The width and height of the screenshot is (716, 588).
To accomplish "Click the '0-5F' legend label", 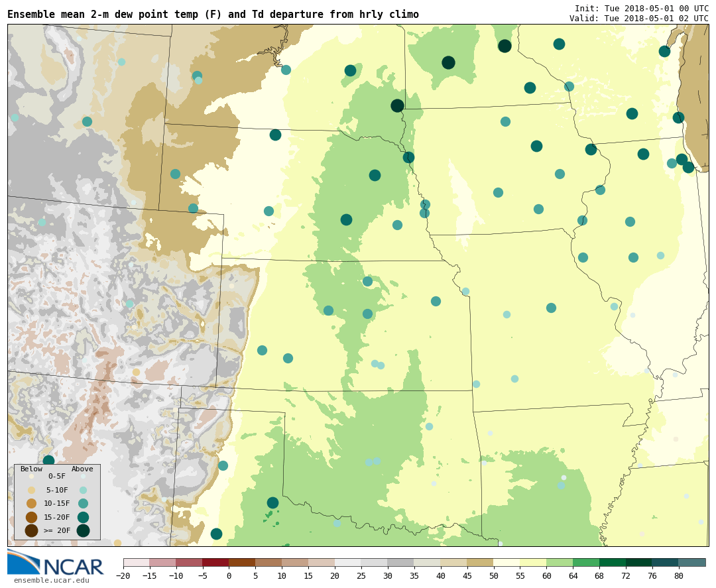I will pos(57,476).
